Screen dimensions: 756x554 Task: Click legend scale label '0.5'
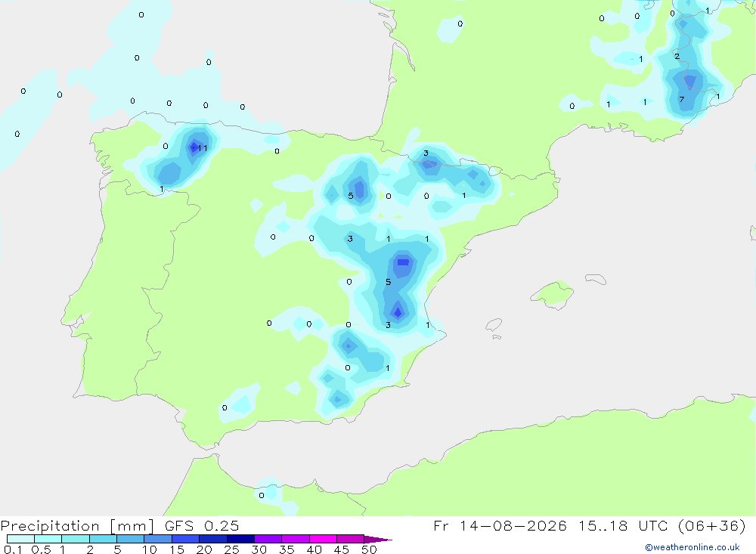(41, 549)
